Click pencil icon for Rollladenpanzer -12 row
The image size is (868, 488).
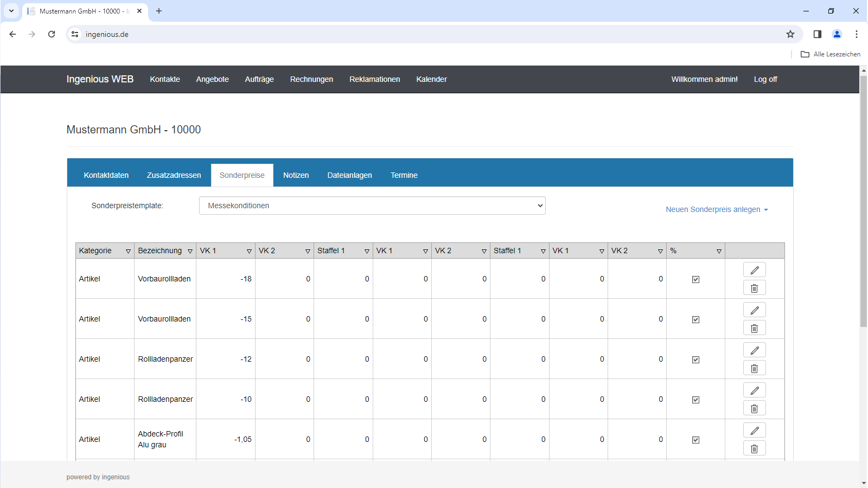pyautogui.click(x=754, y=350)
